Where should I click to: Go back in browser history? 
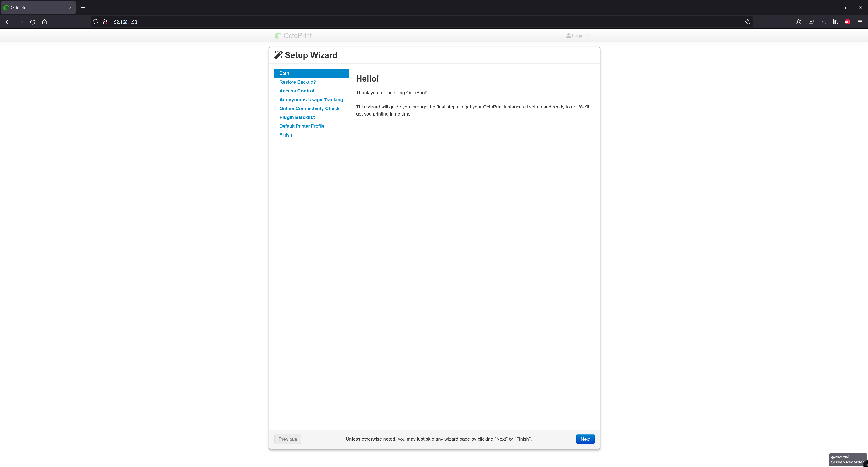click(x=8, y=22)
